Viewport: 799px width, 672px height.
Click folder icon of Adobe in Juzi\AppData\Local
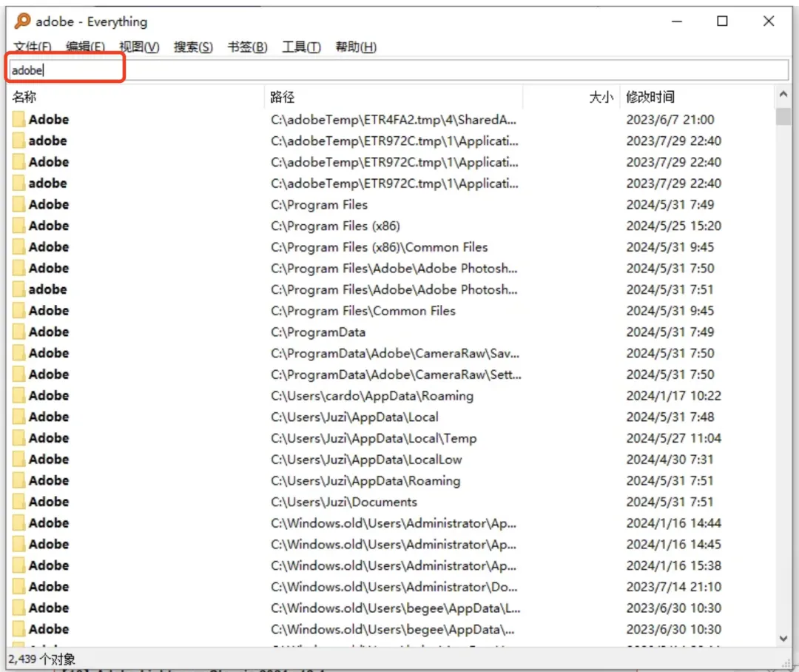click(18, 417)
